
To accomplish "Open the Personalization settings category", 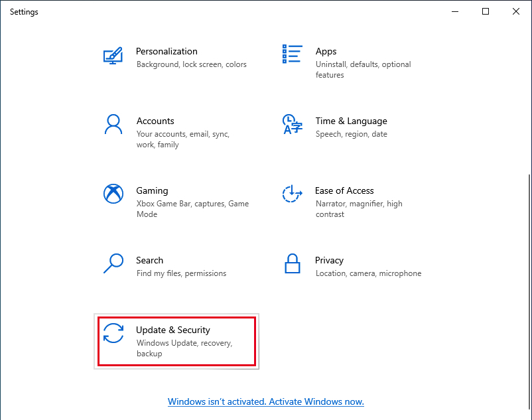I will (x=166, y=56).
